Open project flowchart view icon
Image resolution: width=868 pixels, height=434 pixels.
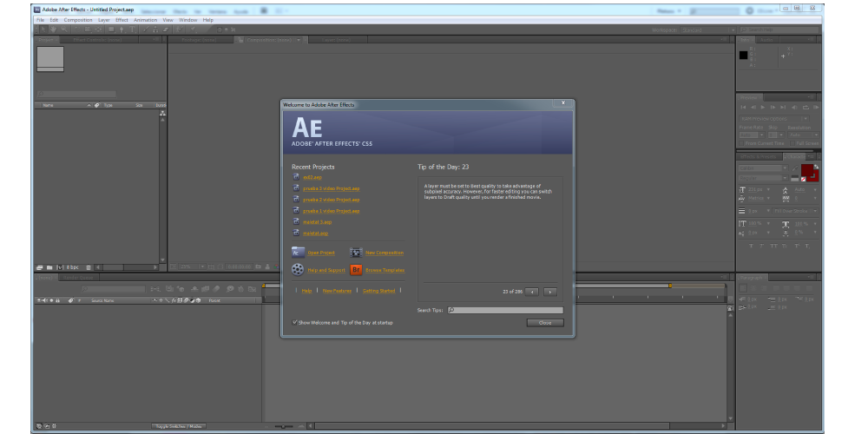tap(162, 113)
